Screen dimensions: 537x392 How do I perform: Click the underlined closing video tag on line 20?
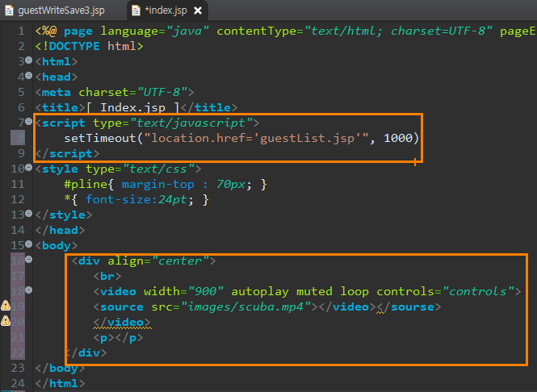[x=122, y=322]
